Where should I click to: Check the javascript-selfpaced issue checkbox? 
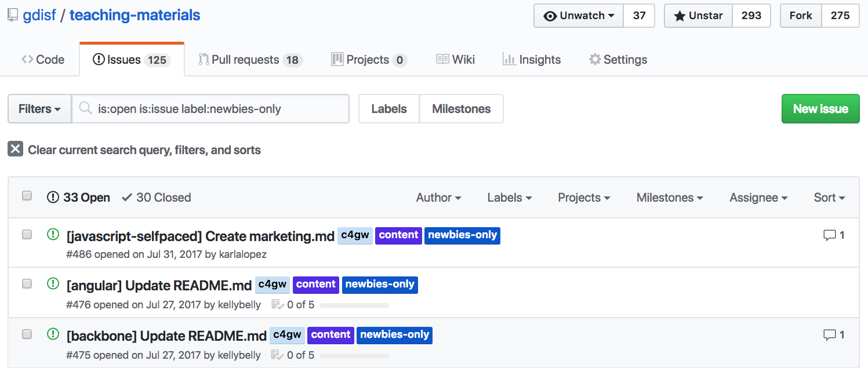click(x=27, y=234)
